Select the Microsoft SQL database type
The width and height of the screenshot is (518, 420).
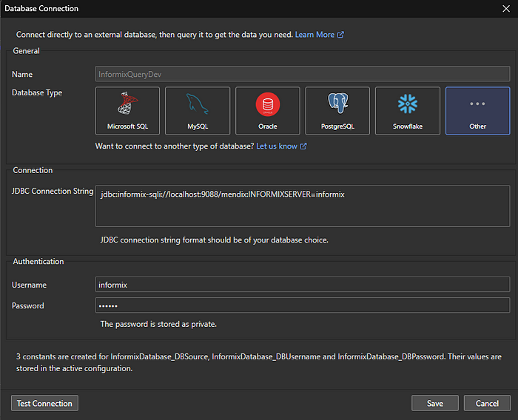127,111
